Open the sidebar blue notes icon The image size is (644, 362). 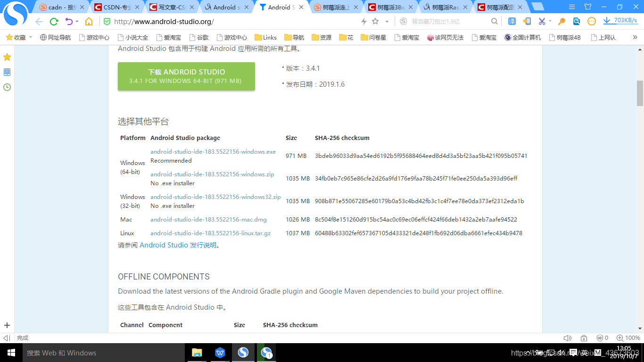click(7, 72)
